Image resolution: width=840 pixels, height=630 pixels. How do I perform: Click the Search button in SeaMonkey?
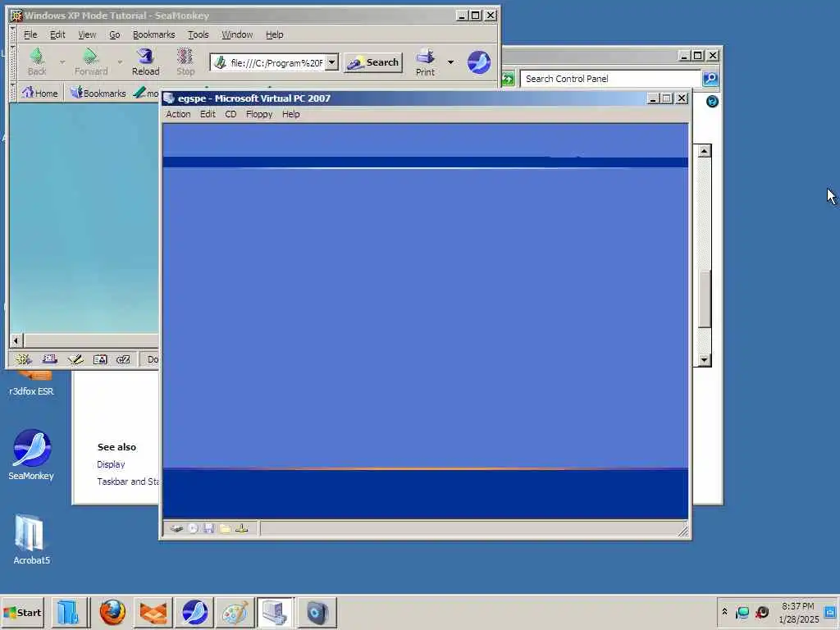(x=373, y=62)
